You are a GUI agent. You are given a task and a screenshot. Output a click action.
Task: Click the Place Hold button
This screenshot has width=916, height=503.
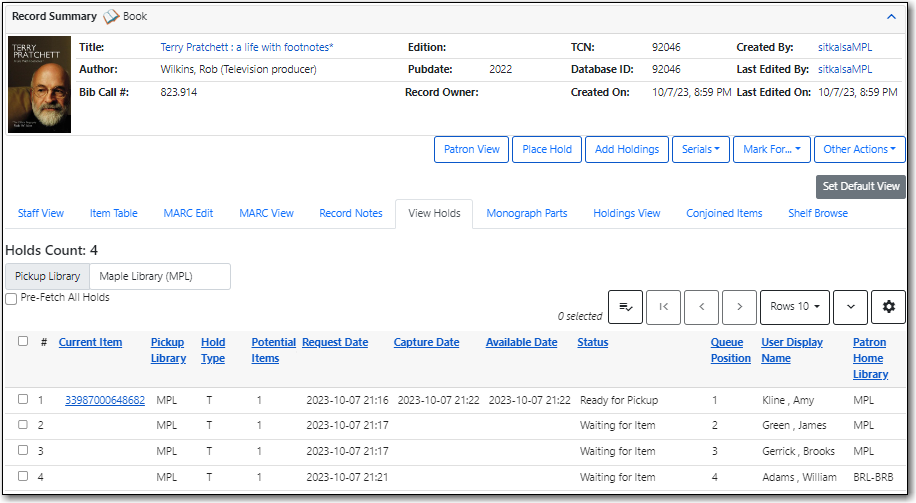click(547, 150)
